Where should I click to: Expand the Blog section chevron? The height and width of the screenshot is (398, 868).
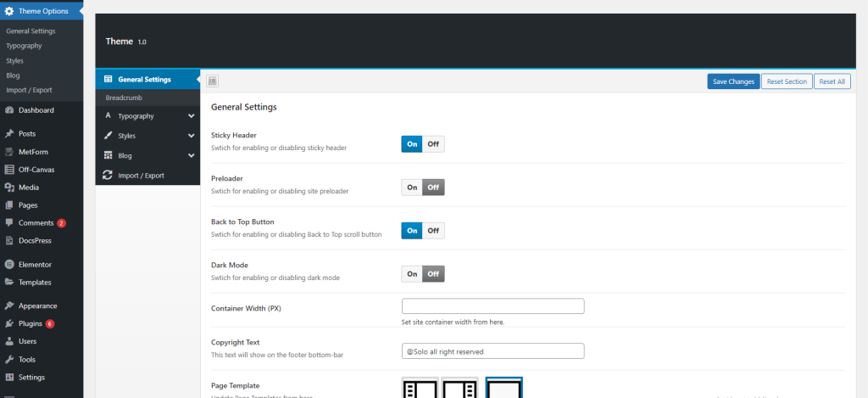coord(192,156)
